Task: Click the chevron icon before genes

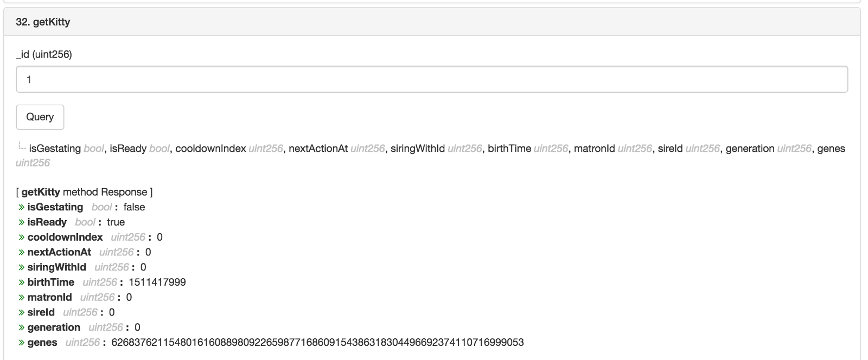Action: pos(22,343)
